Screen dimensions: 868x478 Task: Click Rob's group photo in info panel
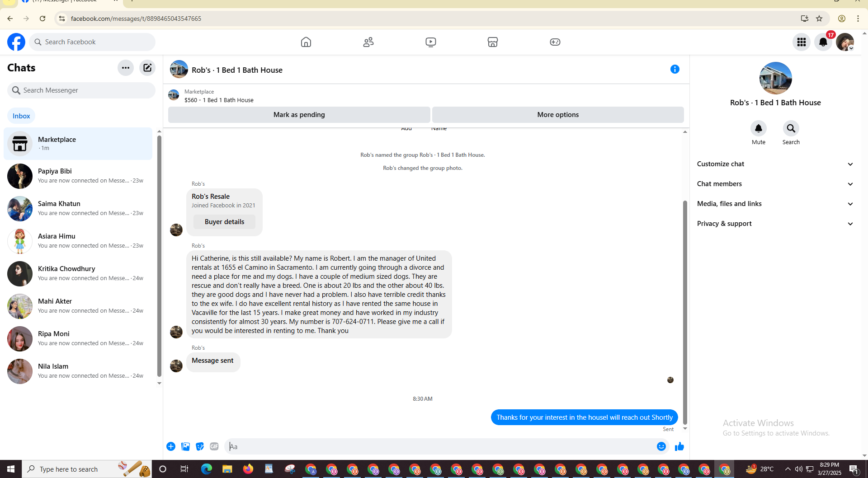[x=776, y=78]
